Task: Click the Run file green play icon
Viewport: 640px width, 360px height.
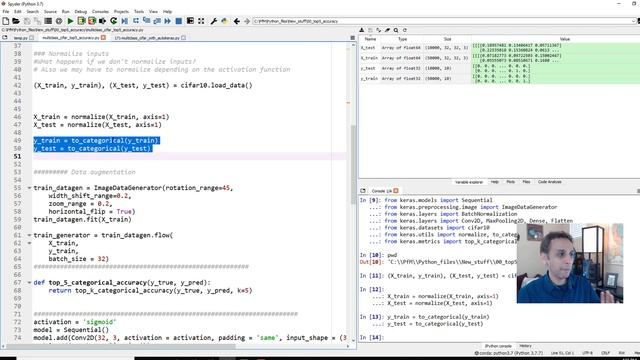Action: 70,21
